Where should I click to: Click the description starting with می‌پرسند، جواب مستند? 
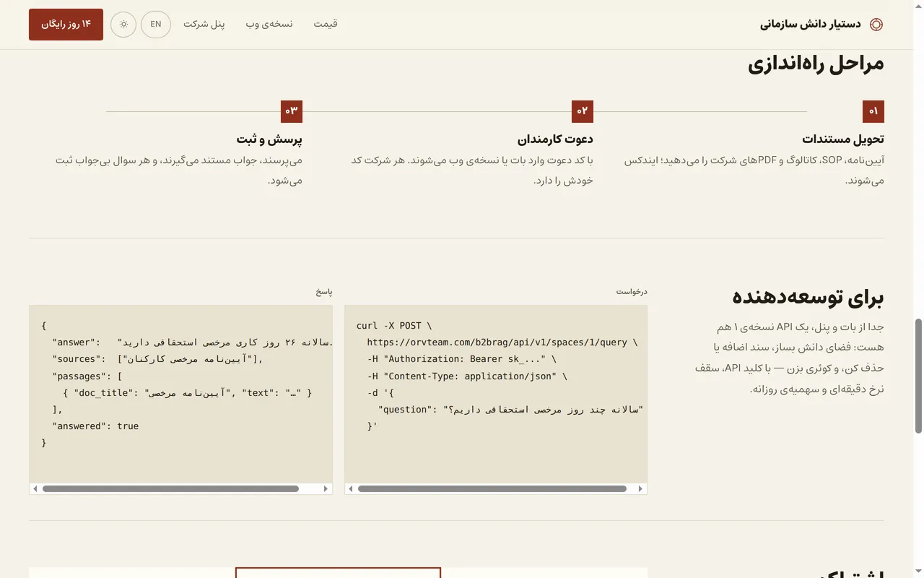pyautogui.click(x=179, y=170)
